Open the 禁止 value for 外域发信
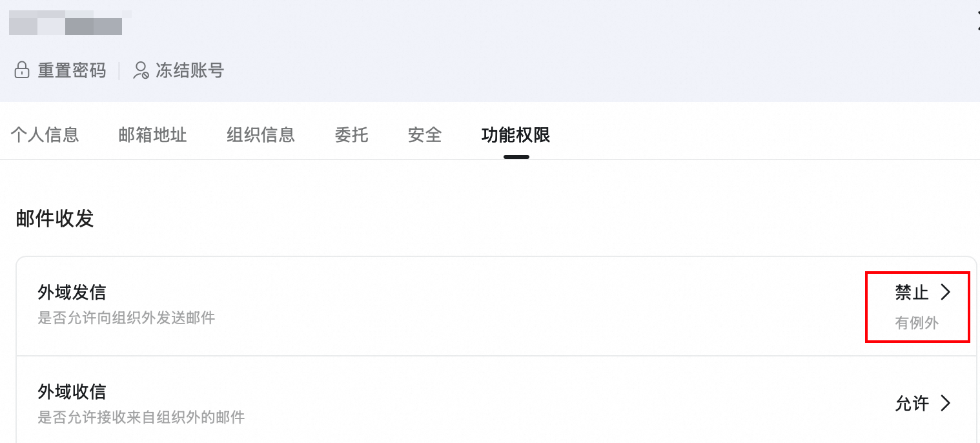 point(912,293)
